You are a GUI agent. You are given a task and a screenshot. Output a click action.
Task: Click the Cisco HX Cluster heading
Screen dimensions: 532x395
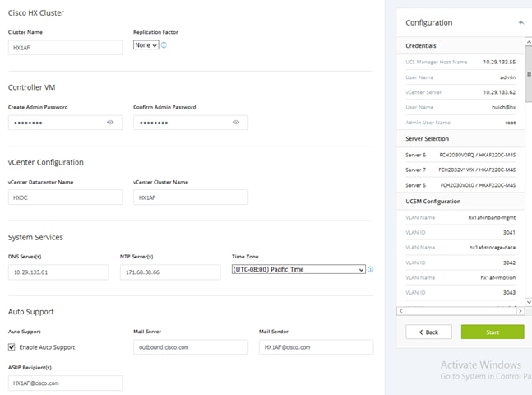[x=36, y=13]
